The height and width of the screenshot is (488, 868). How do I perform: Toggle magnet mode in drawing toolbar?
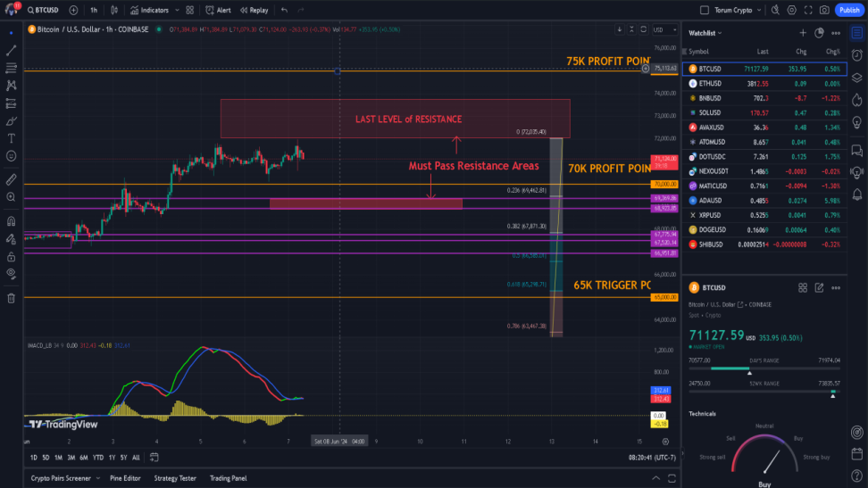[x=11, y=221]
